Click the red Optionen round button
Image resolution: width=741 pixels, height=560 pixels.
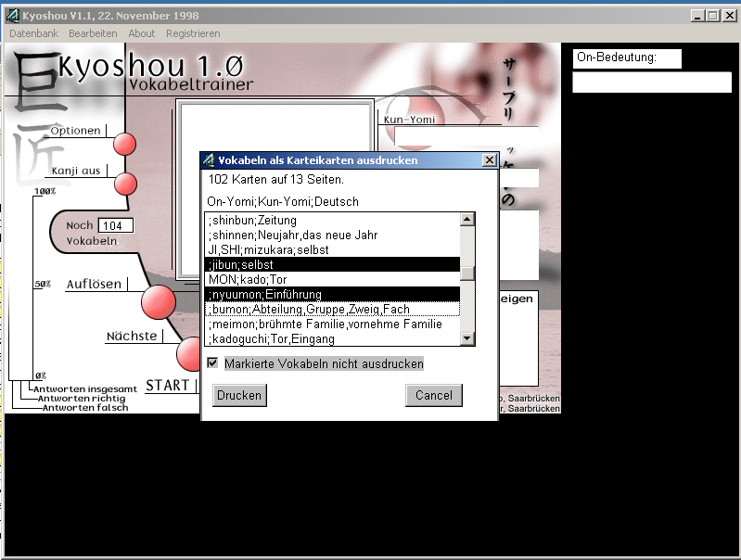point(124,145)
